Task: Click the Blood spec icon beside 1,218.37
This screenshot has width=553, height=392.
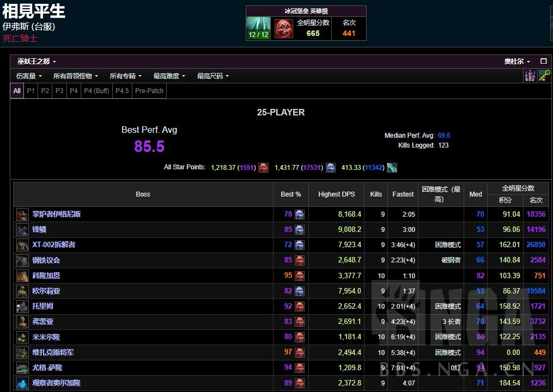Action: (264, 168)
